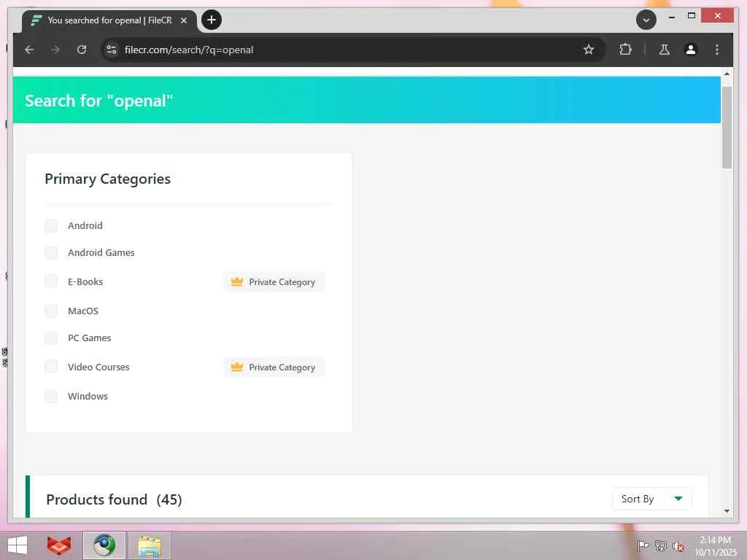The height and width of the screenshot is (560, 747).
Task: Click the vertical scrollbar thumb
Action: coord(727,128)
